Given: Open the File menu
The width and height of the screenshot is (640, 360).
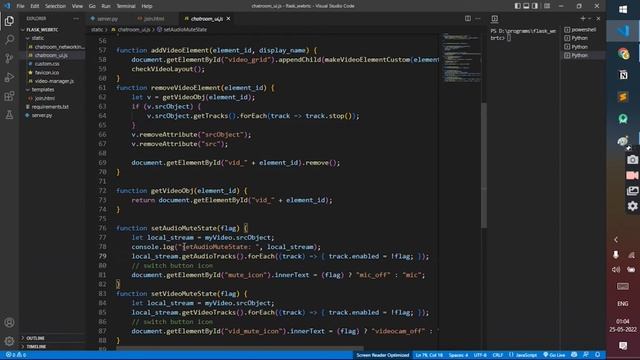Looking at the screenshot, I should pyautogui.click(x=20, y=6).
